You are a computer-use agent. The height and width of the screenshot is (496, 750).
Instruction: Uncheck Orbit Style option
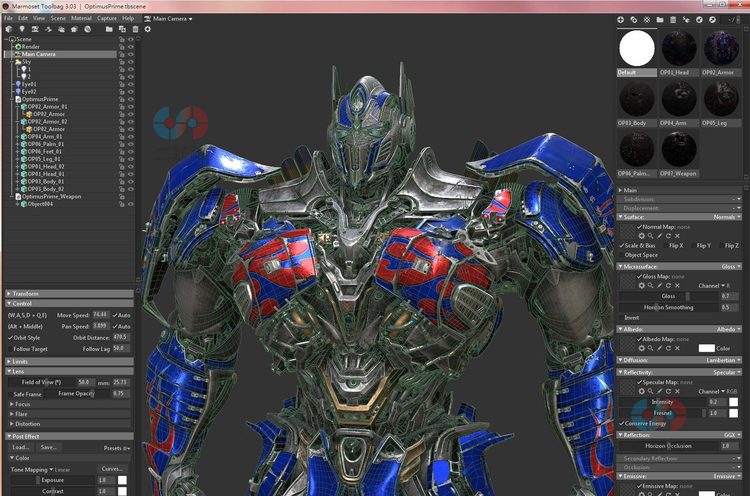coord(10,338)
